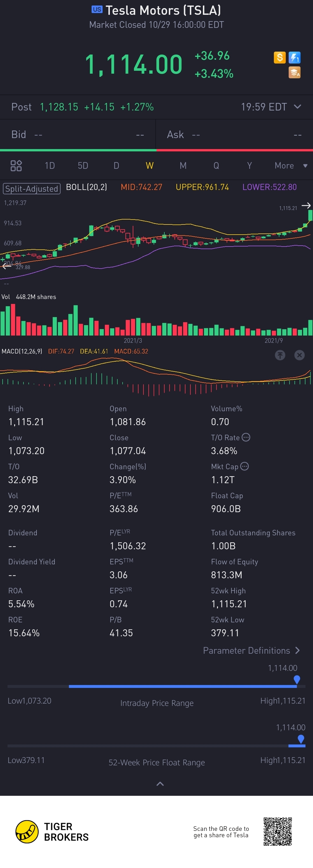Tap the orange stacked coins icon

[x=294, y=73]
